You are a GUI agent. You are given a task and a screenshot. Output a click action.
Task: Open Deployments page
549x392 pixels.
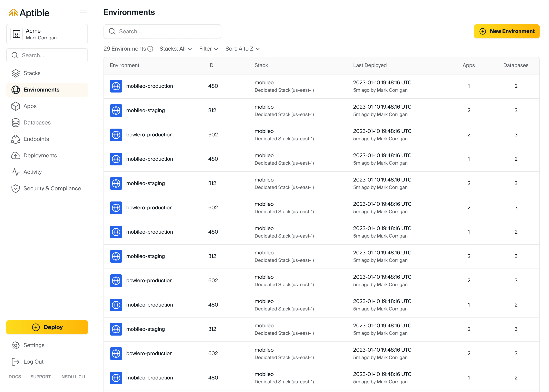coord(47,155)
